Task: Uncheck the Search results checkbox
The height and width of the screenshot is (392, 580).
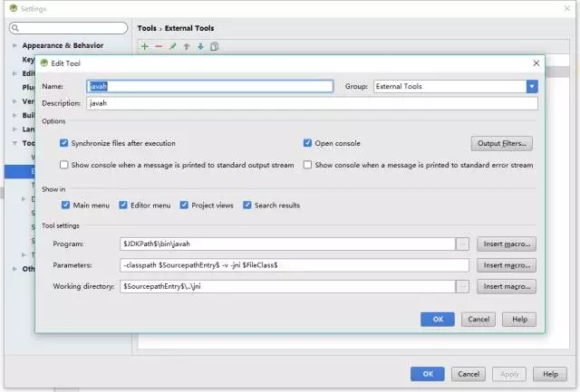Action: (x=247, y=205)
